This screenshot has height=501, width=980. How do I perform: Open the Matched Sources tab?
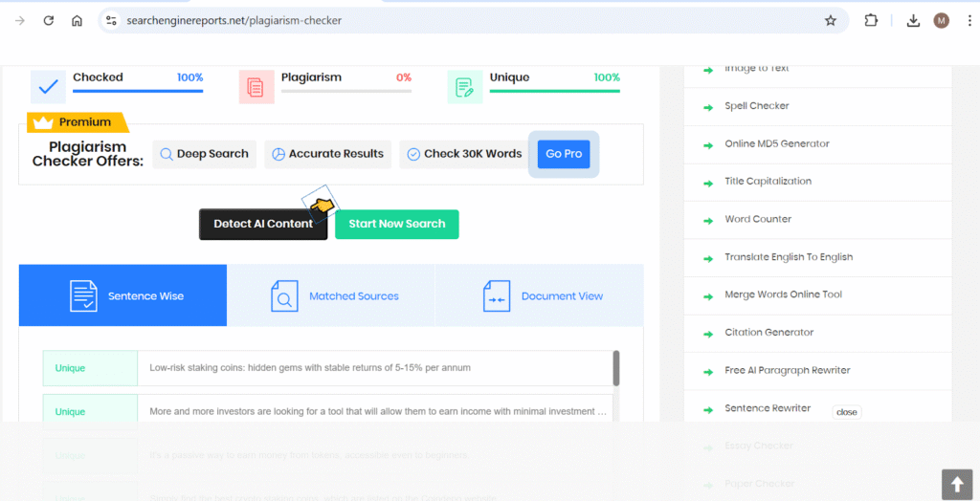tap(331, 296)
